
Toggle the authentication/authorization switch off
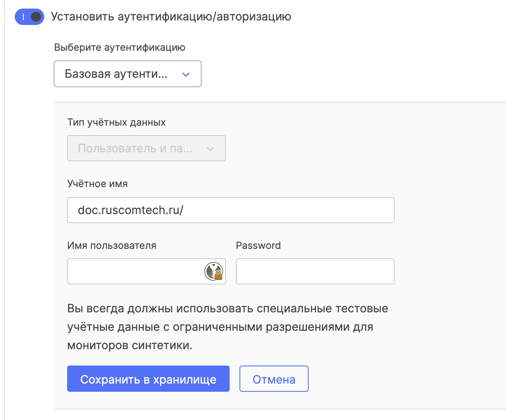coord(29,17)
